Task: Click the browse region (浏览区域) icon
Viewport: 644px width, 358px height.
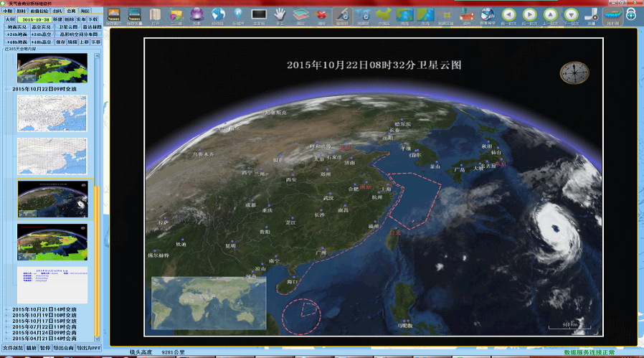Action: pyautogui.click(x=446, y=17)
